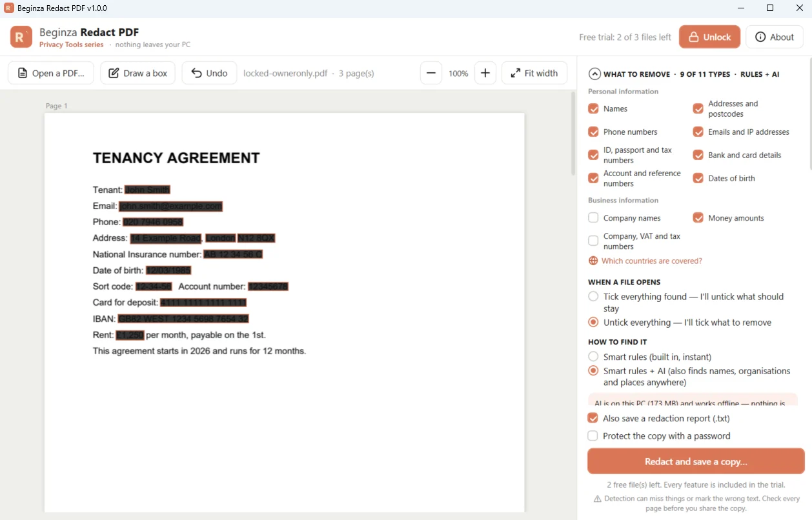Click the 100% zoom level value
Viewport: 812px width, 520px height.
tap(458, 74)
